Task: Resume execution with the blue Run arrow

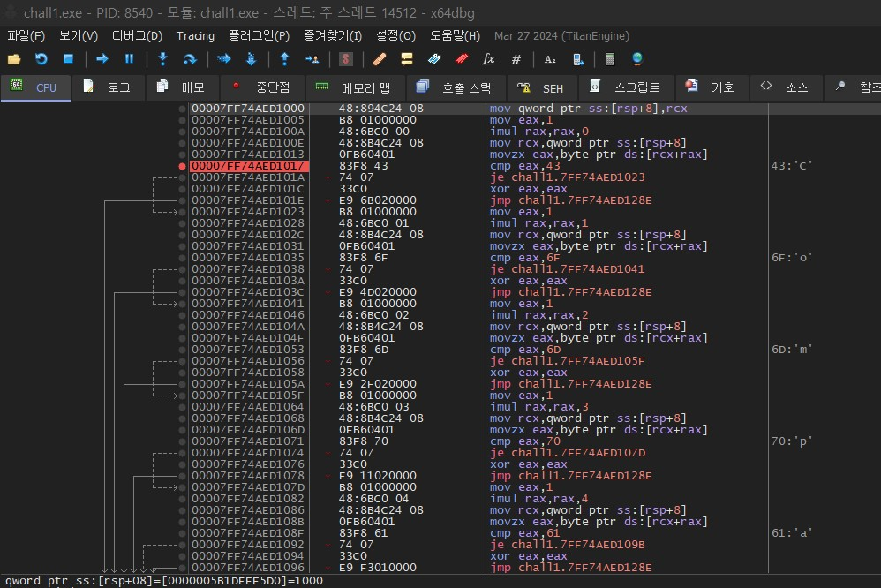Action: pos(101,59)
